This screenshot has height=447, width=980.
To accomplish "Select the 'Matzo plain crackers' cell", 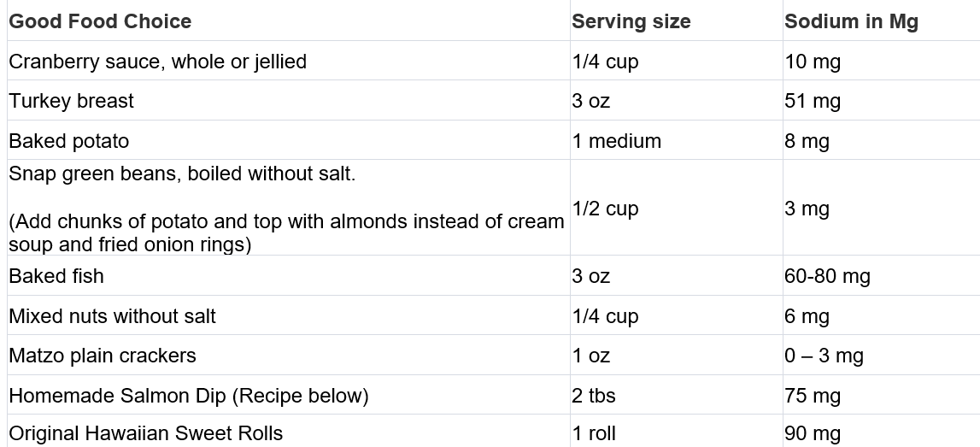I will [x=103, y=355].
